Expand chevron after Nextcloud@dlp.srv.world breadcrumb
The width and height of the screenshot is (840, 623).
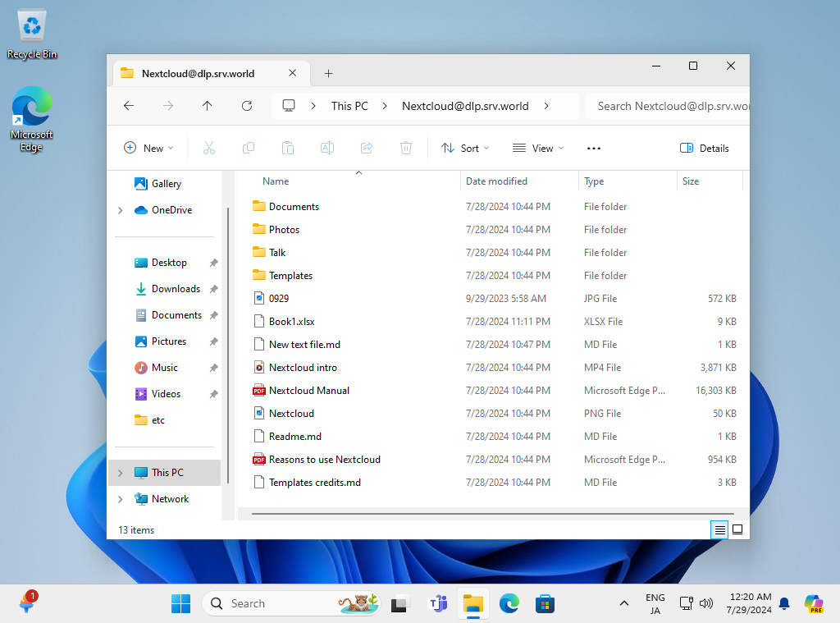point(546,106)
